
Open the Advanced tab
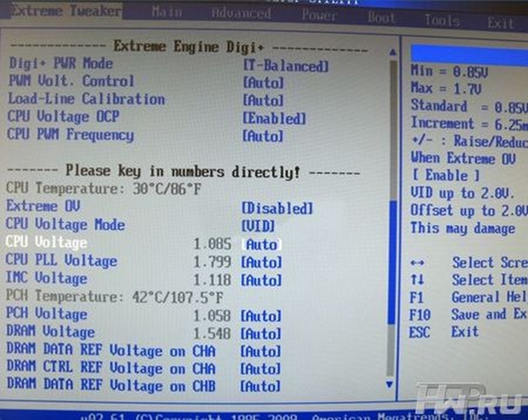[x=240, y=13]
